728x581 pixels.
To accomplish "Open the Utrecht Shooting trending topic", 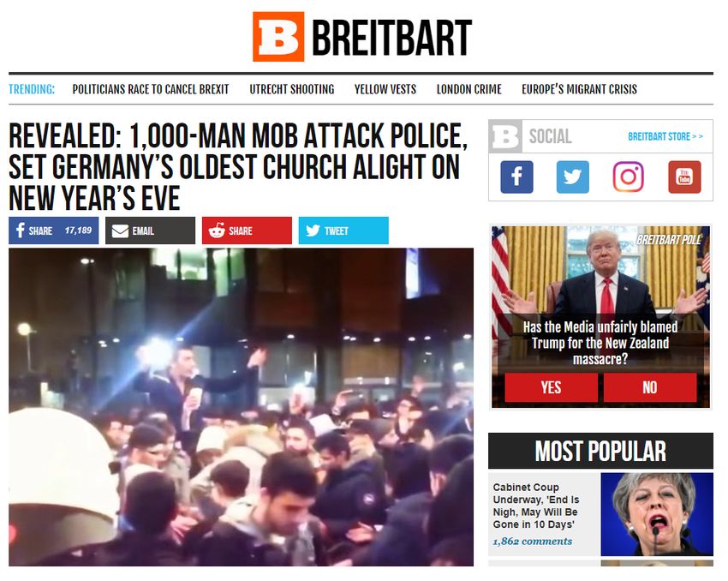I will tap(291, 89).
